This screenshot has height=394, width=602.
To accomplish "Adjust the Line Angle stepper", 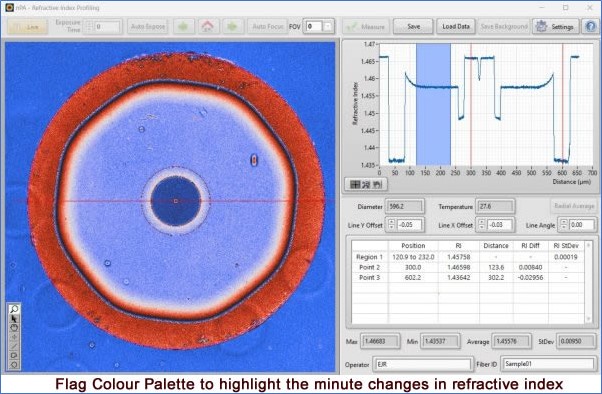I will point(563,225).
